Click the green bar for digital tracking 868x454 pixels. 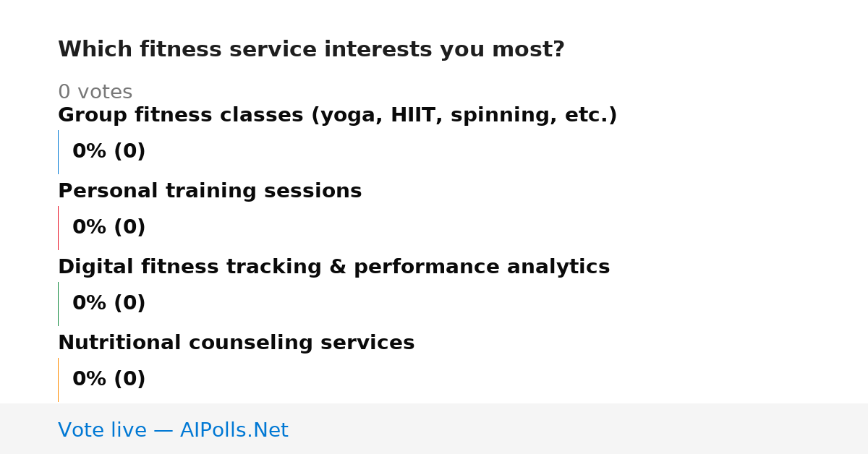[58, 304]
